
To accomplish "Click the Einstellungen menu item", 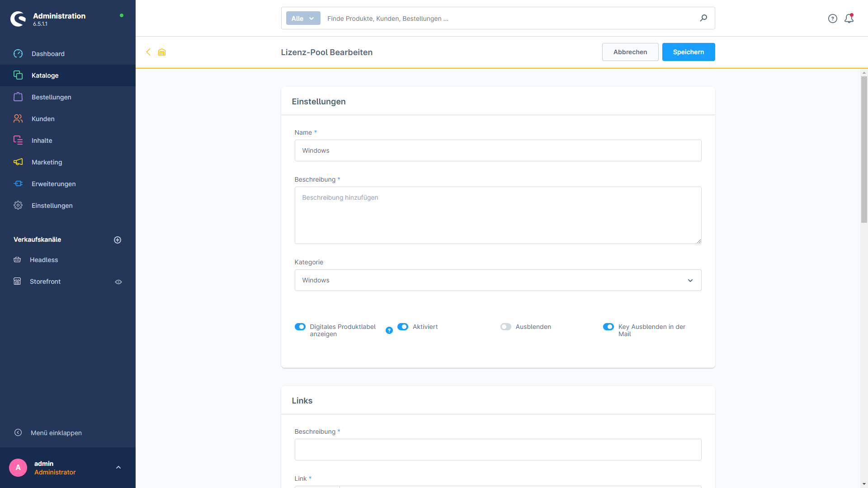I will 52,206.
